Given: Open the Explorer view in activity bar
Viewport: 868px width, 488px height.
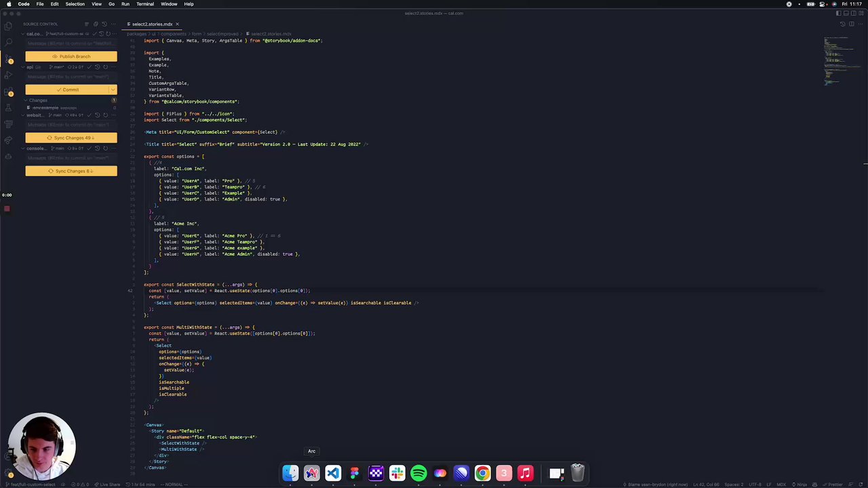Looking at the screenshot, I should pos(8,26).
